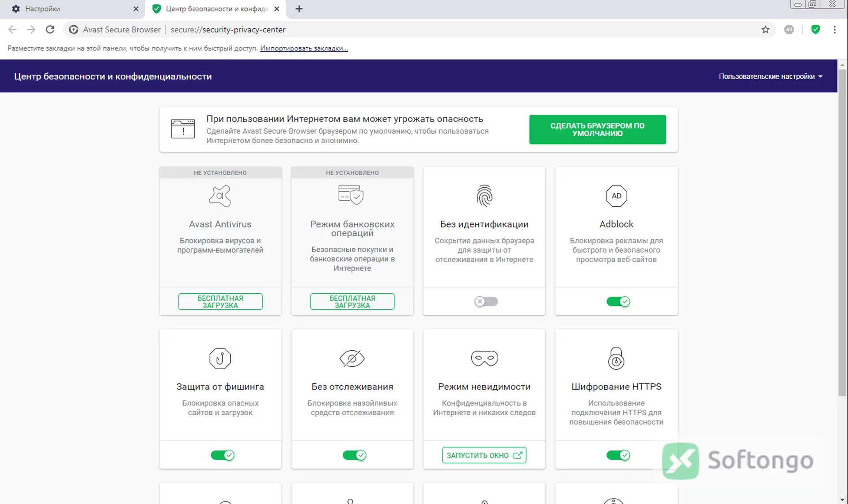Screen dimensions: 848x504
Task: Expand the Пользовательские настройки dropdown
Action: [x=770, y=76]
